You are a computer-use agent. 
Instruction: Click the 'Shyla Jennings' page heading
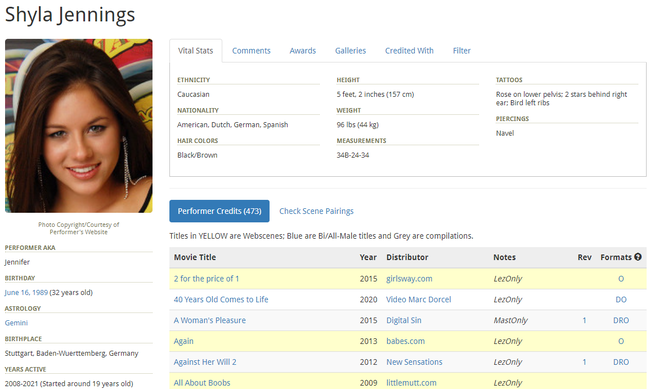point(70,15)
